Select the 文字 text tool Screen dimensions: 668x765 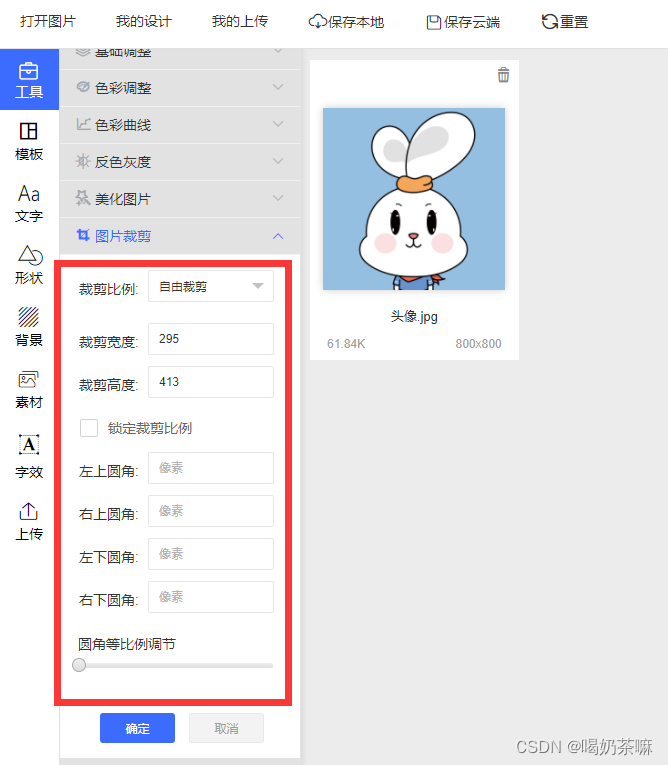29,203
